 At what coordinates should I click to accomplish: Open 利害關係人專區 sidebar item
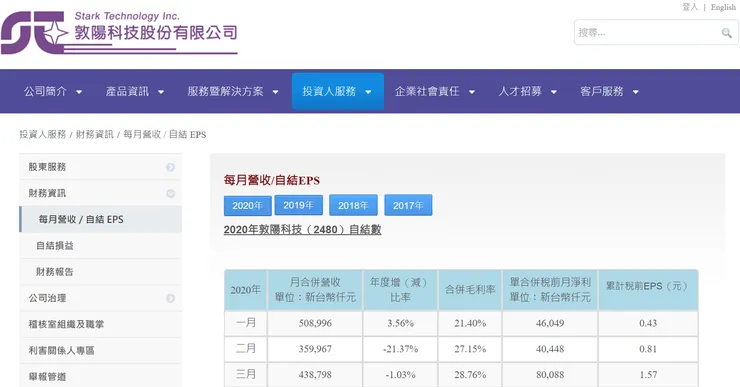(x=100, y=350)
